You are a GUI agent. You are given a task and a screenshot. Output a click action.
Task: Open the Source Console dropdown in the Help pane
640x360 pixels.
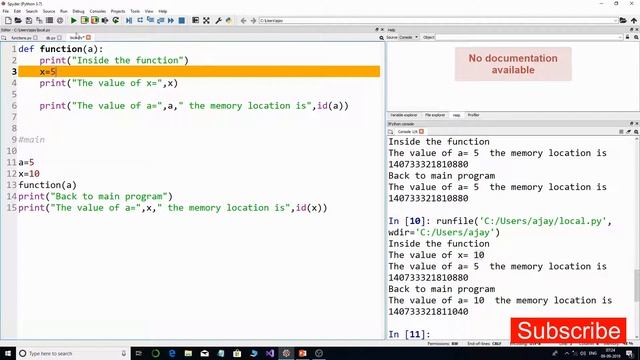coord(409,37)
